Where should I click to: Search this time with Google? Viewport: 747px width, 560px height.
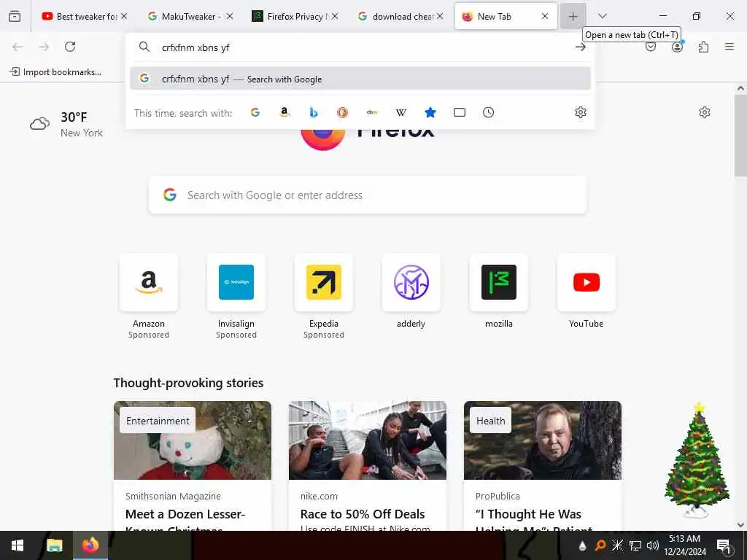click(255, 112)
